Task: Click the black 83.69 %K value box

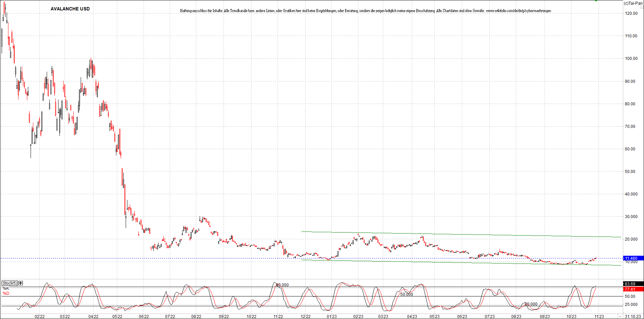Action: pyautogui.click(x=631, y=283)
